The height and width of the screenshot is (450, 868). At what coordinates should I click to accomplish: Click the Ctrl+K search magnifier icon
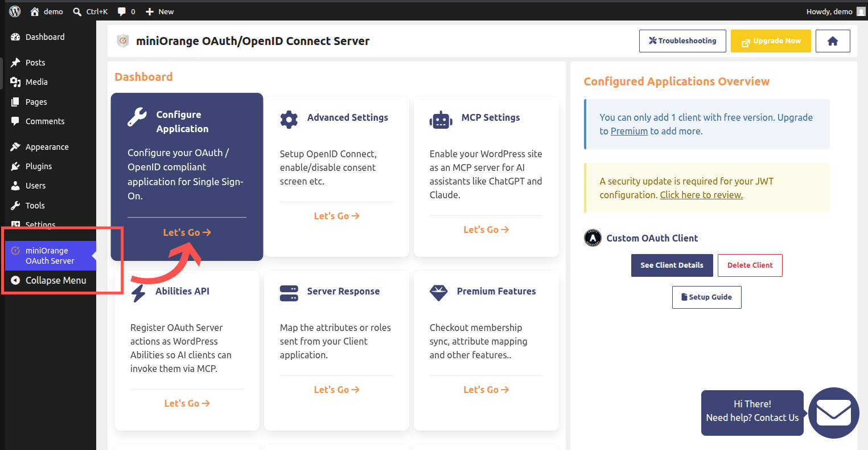point(77,11)
